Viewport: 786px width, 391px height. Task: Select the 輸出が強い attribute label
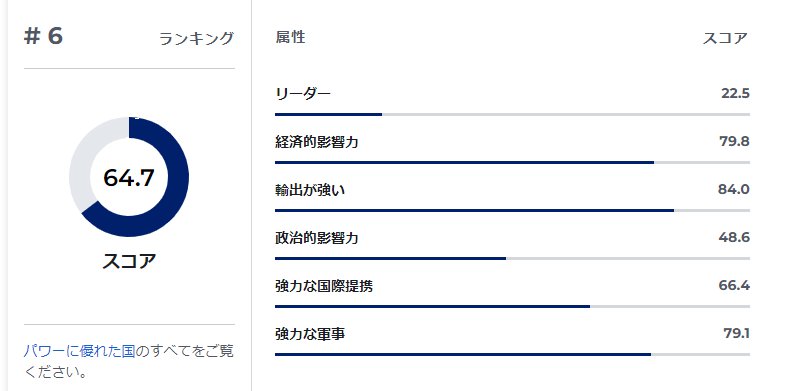[310, 190]
